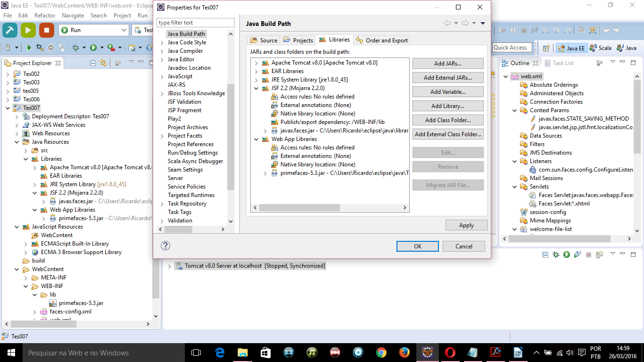
Task: Click the Task View icon on the taskbar
Action: coord(196,353)
